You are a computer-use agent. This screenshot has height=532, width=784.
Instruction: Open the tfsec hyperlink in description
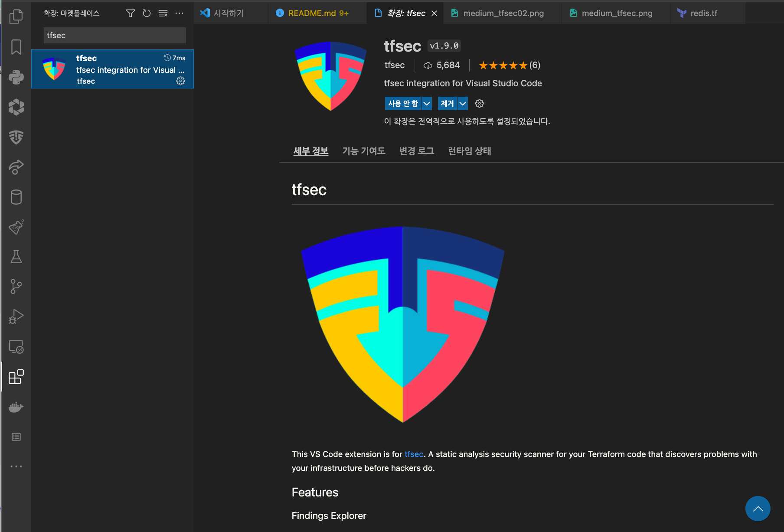click(414, 454)
